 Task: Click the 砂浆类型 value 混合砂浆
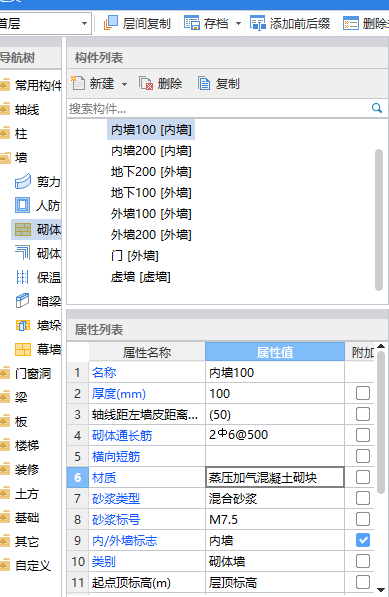click(233, 498)
